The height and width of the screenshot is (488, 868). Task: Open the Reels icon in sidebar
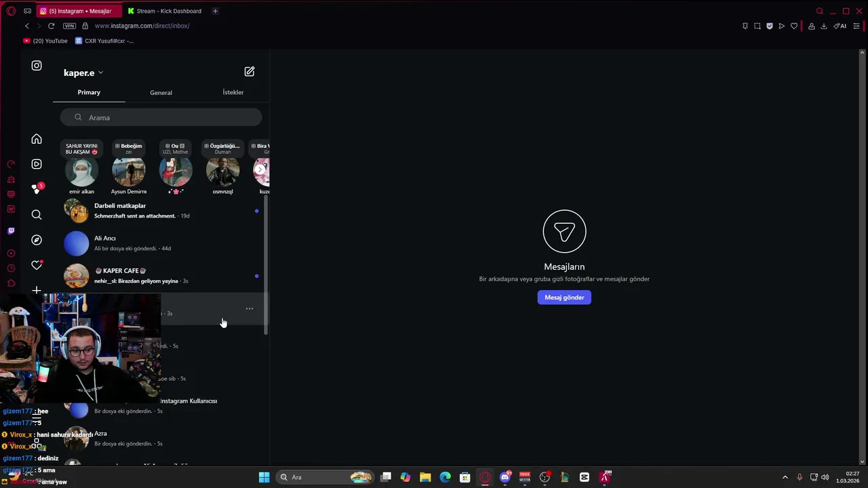[37, 164]
